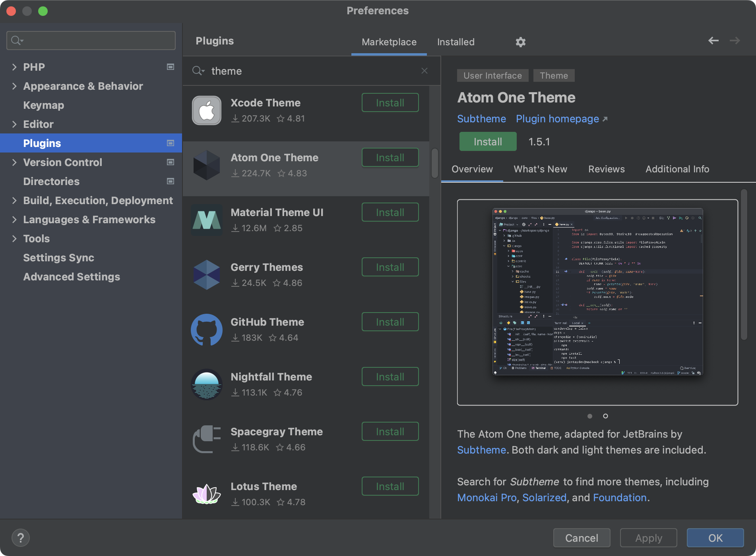
Task: Open the plugins settings gear menu
Action: [x=520, y=42]
